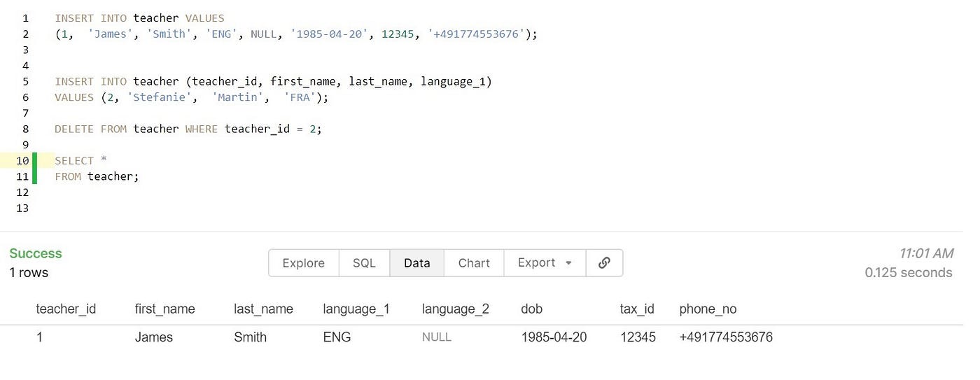Image resolution: width=980 pixels, height=380 pixels.
Task: Click the Success status label
Action: click(x=36, y=253)
